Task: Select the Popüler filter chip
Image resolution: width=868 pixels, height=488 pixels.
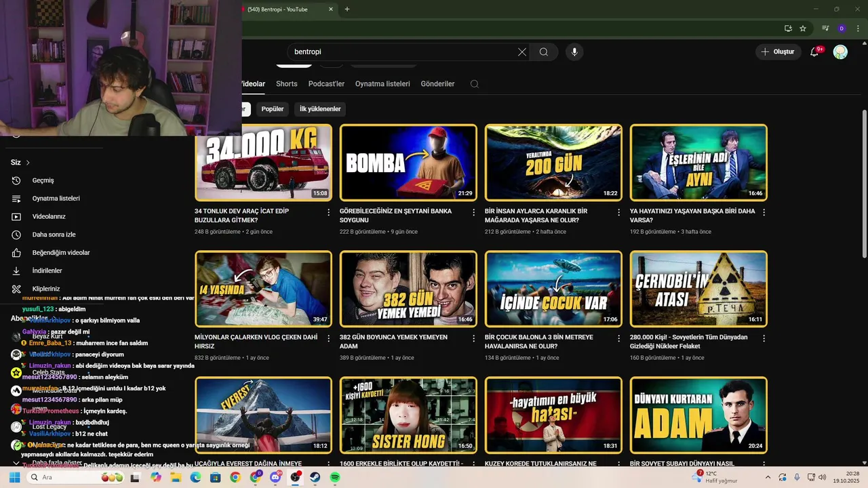Action: (273, 109)
